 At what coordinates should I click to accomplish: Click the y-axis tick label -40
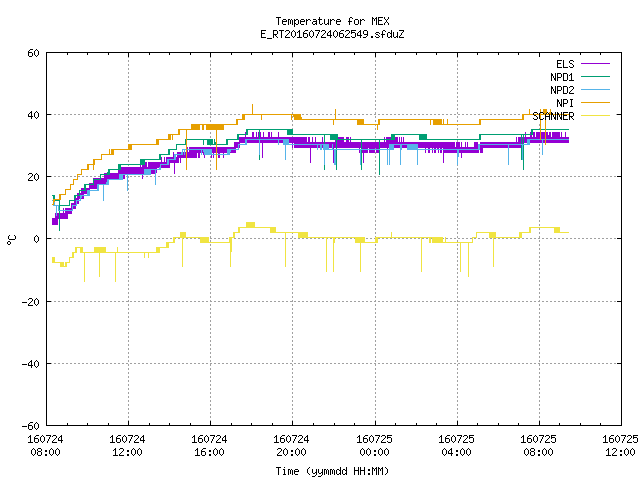tap(31, 364)
